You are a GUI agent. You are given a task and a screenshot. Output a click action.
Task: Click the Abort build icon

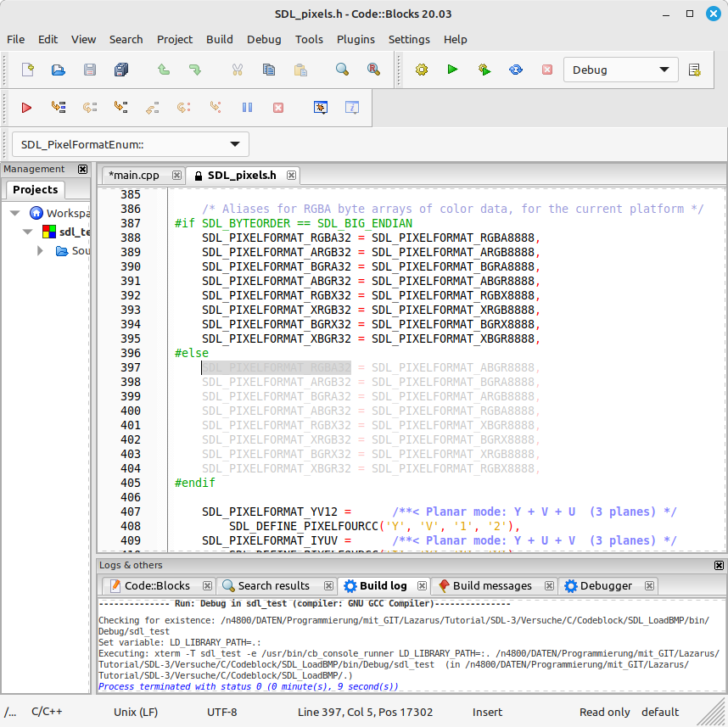tap(547, 70)
